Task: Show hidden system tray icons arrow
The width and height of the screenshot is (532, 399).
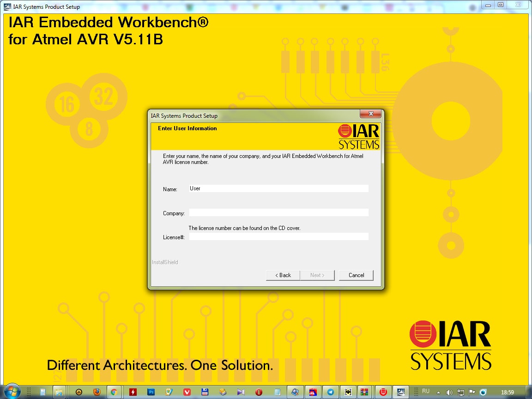Action: click(x=438, y=393)
